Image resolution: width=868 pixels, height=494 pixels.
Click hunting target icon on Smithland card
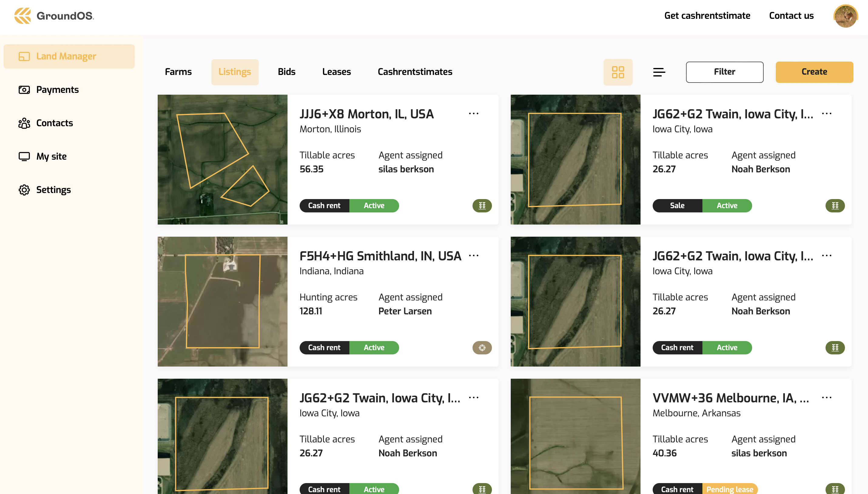482,347
